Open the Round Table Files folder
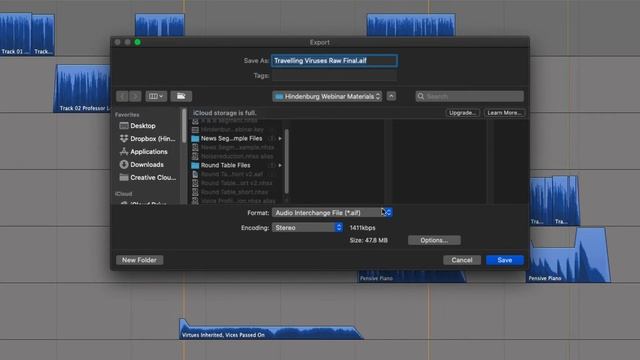The image size is (640, 360). tap(225, 165)
